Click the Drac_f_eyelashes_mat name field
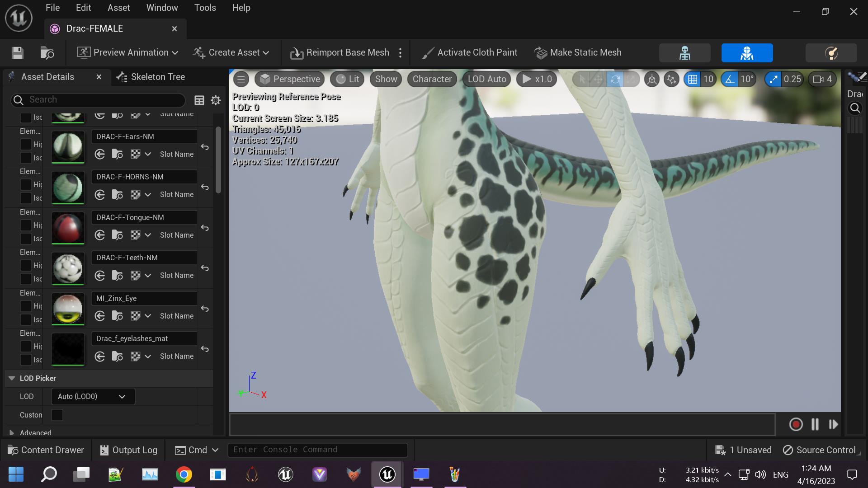The image size is (868, 488). [x=144, y=339]
